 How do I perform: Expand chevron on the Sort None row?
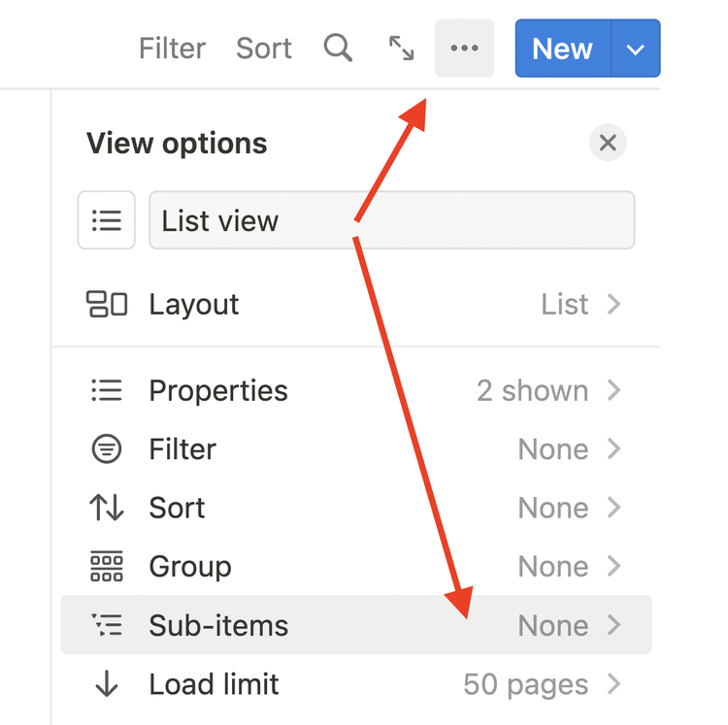(614, 508)
